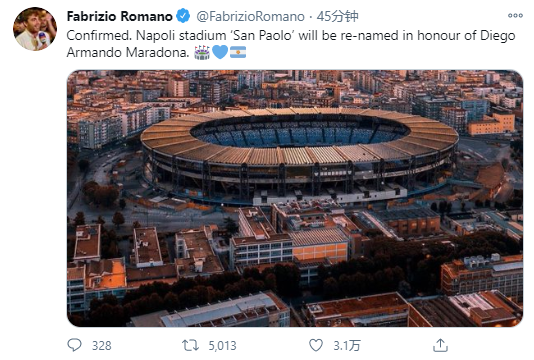Click the Argentina flag emoji

238,52
